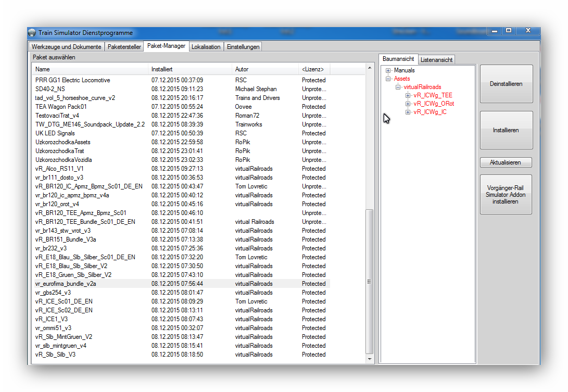Select vR_ICE1_V3 package row
568x392 pixels.
pos(181,319)
